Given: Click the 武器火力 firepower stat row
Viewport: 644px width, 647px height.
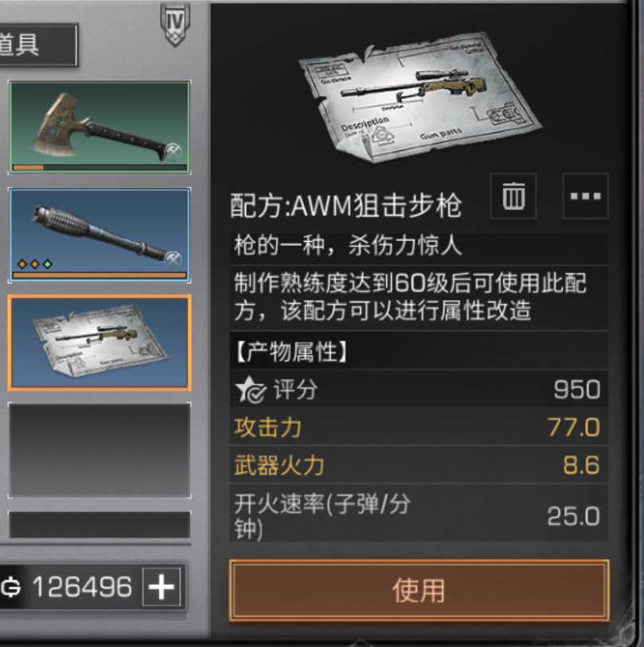Looking at the screenshot, I should click(419, 465).
